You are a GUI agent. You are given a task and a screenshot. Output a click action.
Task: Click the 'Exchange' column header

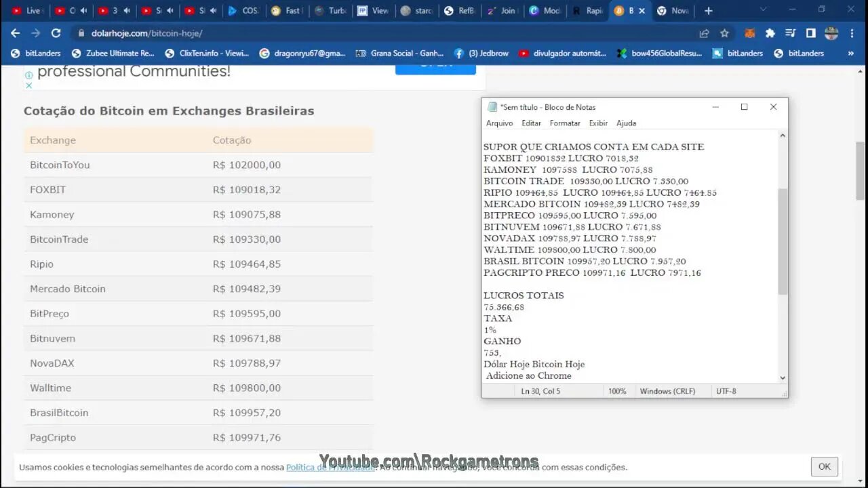pyautogui.click(x=53, y=140)
